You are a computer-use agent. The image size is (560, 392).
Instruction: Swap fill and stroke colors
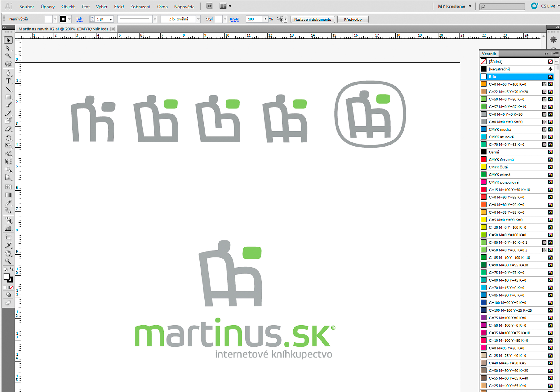[x=12, y=269]
